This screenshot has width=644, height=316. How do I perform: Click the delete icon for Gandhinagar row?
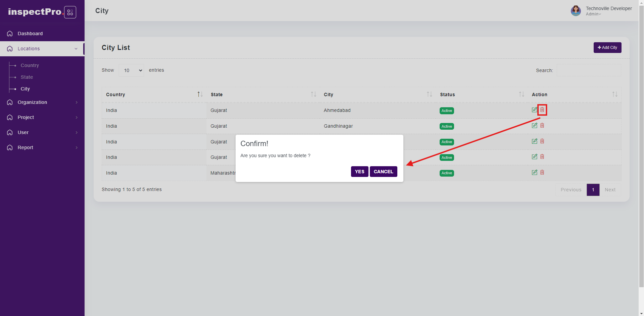542,126
